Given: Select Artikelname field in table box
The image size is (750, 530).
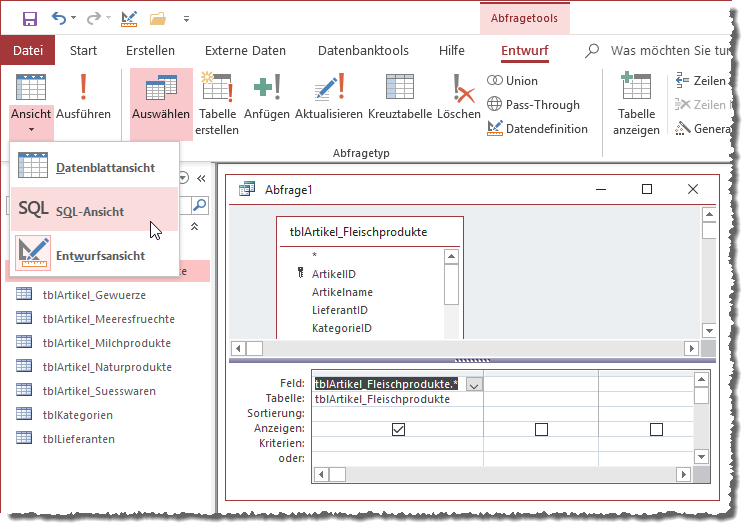Looking at the screenshot, I should click(342, 292).
